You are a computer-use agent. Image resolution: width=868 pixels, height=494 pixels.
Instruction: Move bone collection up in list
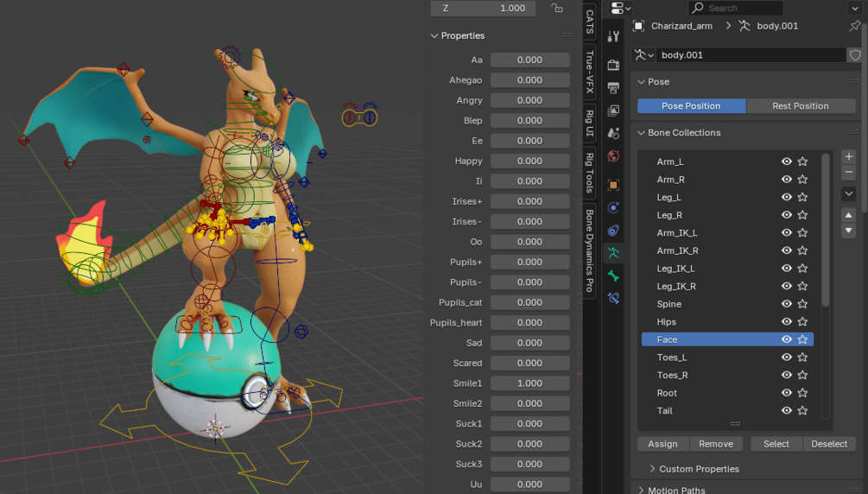(x=848, y=215)
